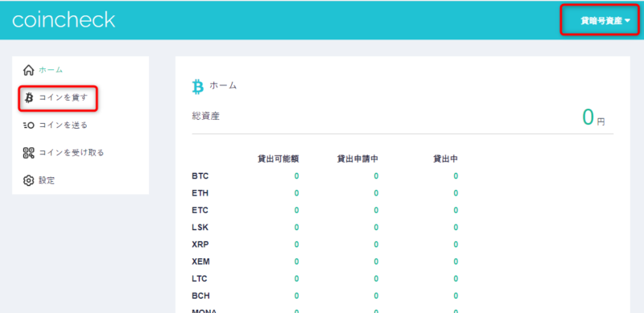644x313 pixels.
Task: Select the ETH row label
Action: 200,193
